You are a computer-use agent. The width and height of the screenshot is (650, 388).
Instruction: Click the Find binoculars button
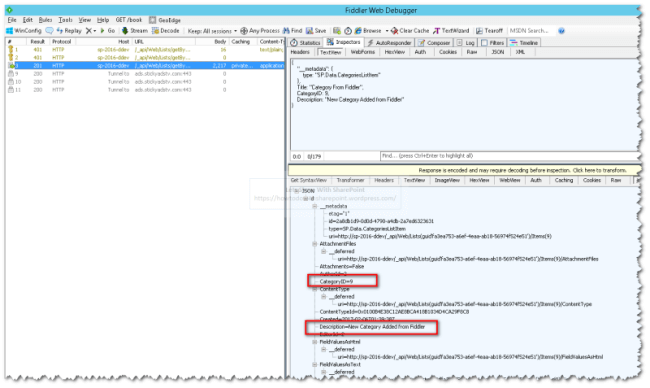[x=292, y=31]
